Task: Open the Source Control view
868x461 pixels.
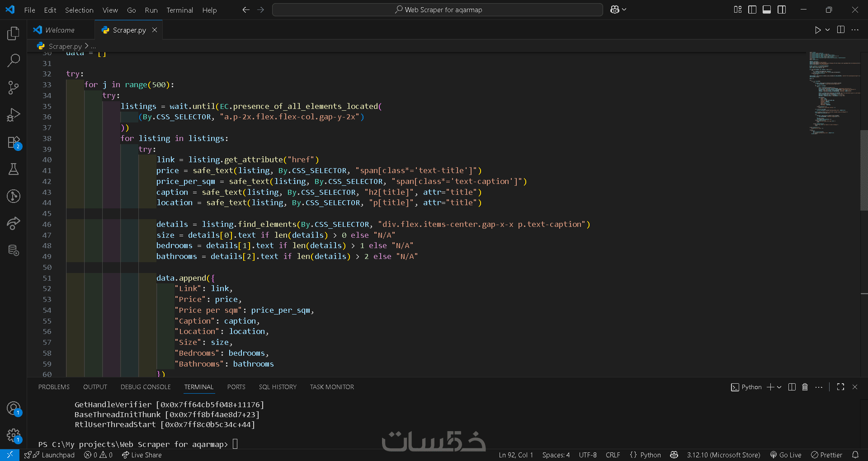Action: [14, 87]
